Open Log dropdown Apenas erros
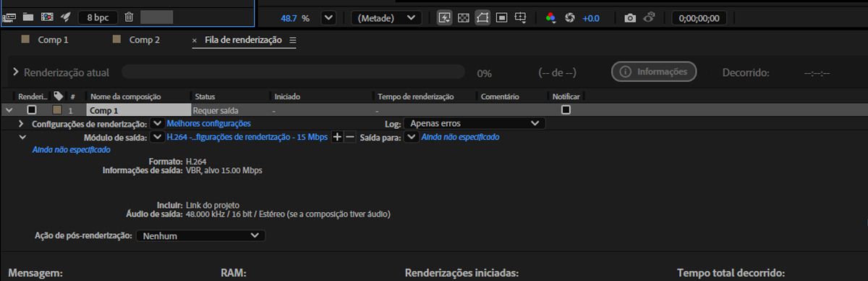 (x=474, y=123)
